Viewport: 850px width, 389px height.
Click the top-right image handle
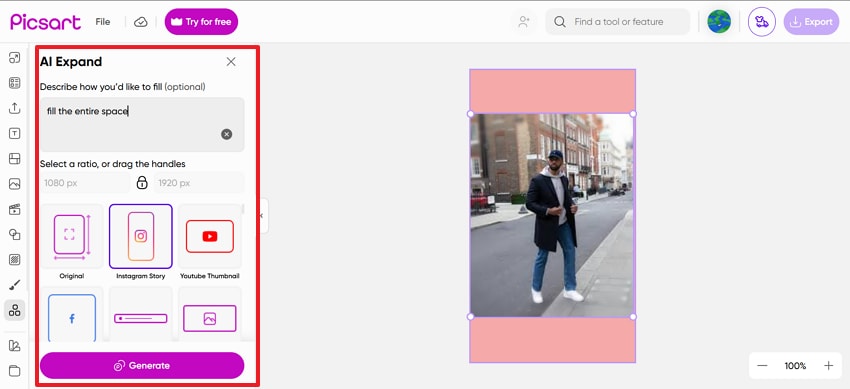pyautogui.click(x=633, y=114)
